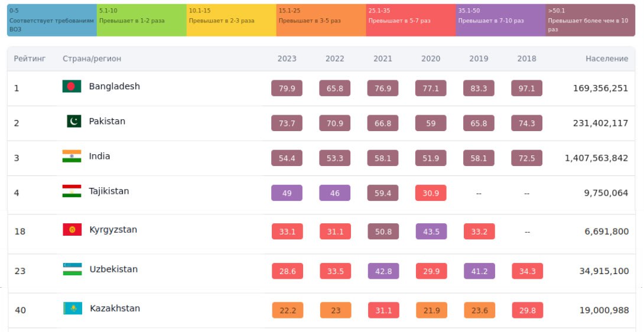Click Tajikistan 2021 value 59.4

383,193
